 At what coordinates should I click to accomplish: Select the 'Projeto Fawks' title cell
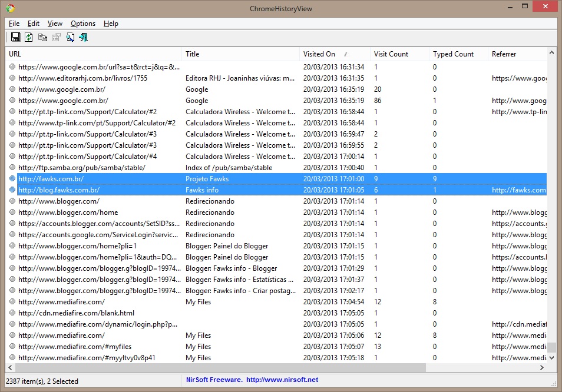coord(207,179)
